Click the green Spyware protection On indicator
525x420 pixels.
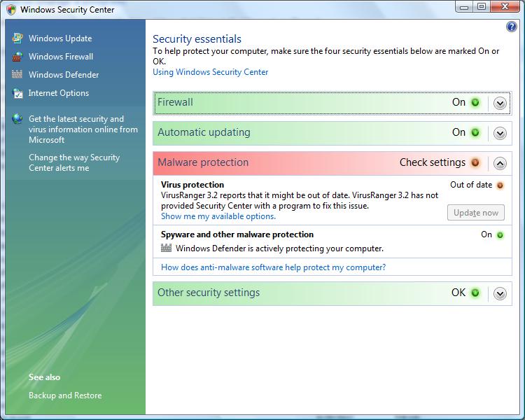(500, 235)
